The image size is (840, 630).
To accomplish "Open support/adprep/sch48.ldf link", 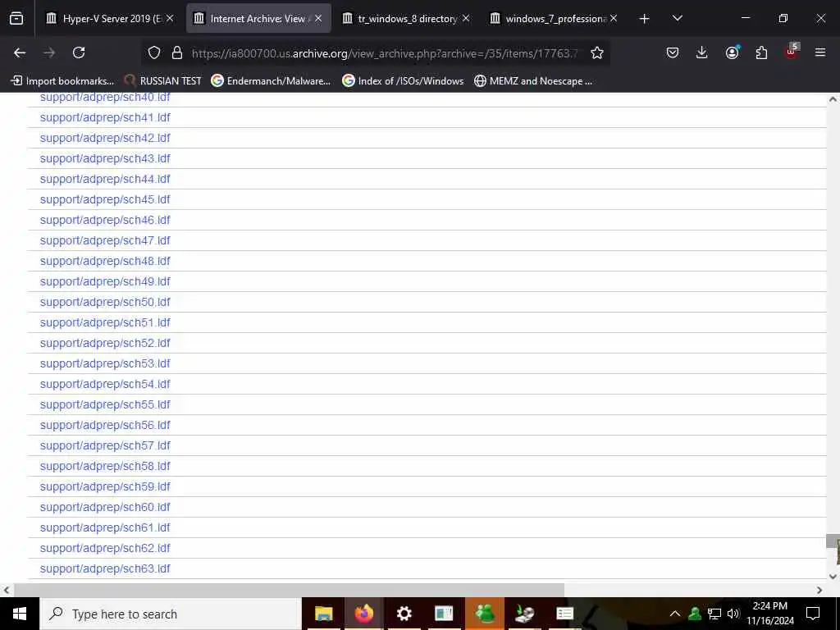I will point(105,261).
